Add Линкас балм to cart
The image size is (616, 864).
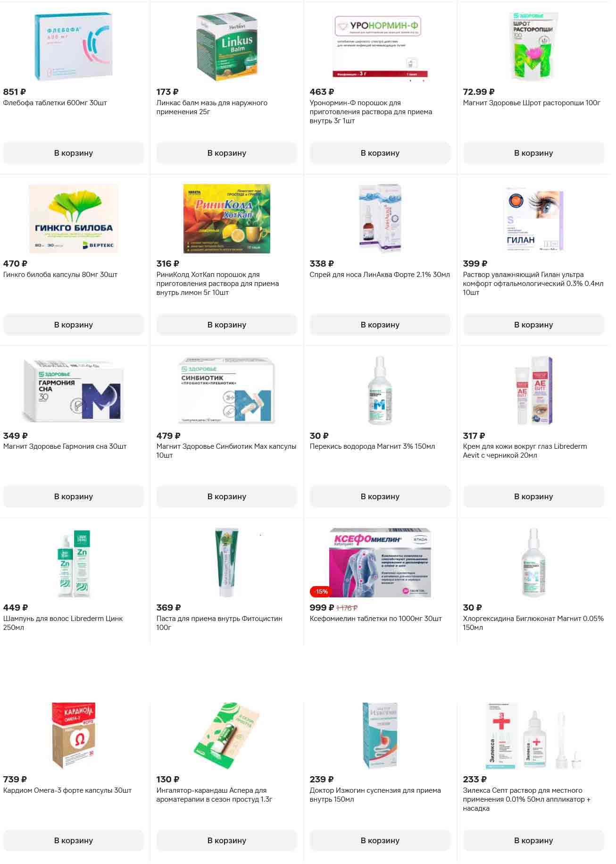click(227, 153)
